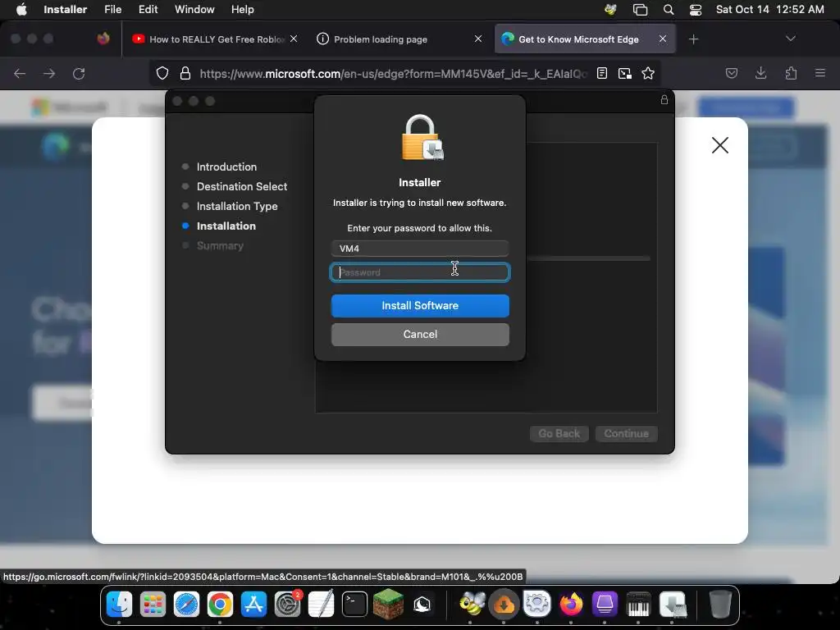Go forward in Firefox
This screenshot has height=630, width=840.
pyautogui.click(x=49, y=73)
